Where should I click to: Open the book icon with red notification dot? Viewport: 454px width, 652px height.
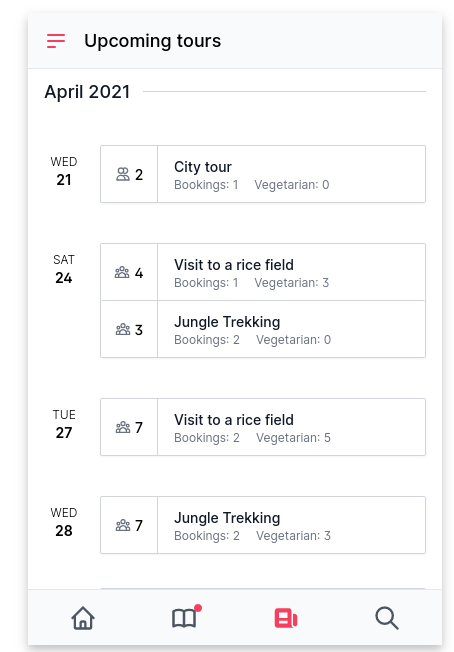point(184,618)
